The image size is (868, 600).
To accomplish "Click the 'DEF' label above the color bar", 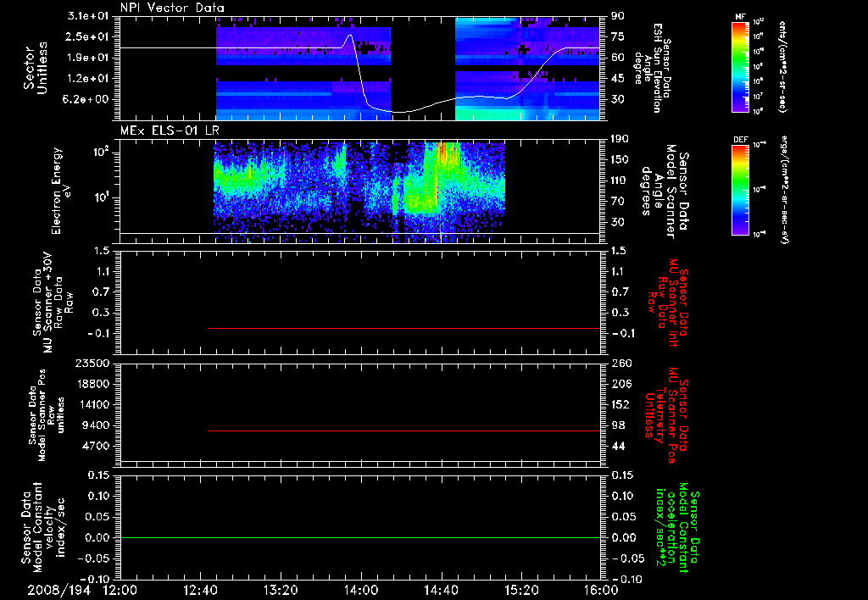I will (740, 140).
